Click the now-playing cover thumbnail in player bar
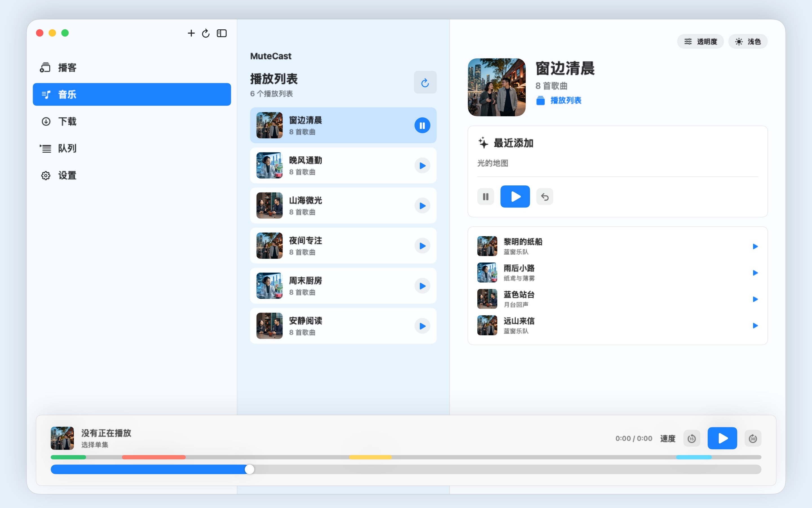This screenshot has height=508, width=812. [62, 438]
